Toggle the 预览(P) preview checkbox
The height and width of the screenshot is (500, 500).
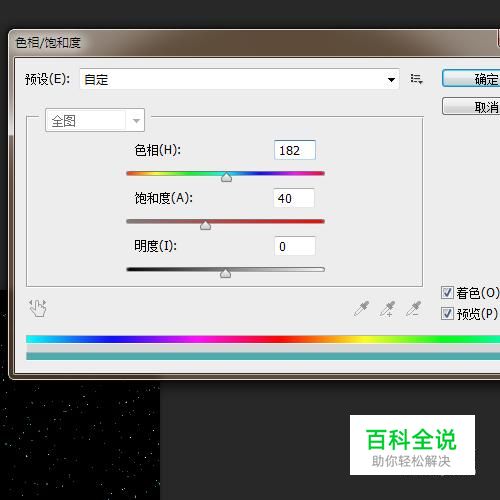[447, 313]
